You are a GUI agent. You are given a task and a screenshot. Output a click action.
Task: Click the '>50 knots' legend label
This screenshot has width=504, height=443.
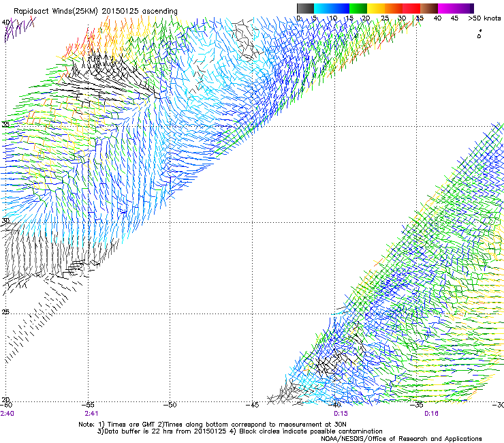pyautogui.click(x=484, y=18)
